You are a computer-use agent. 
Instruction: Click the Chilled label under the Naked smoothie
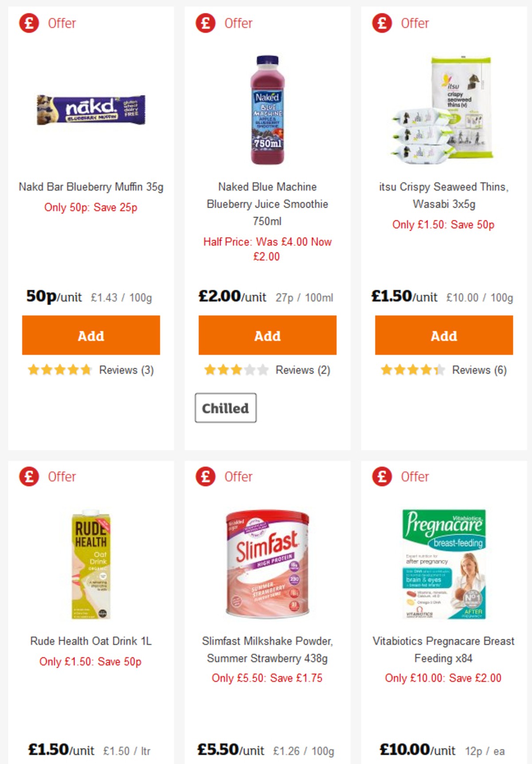tap(226, 408)
